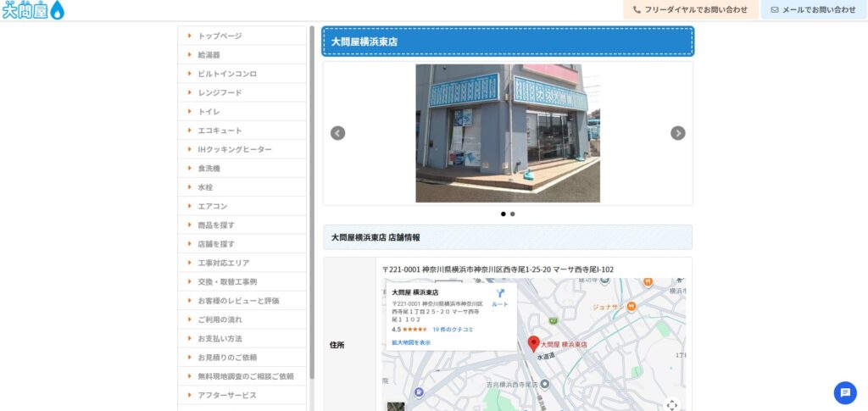Select the first carousel dot indicator

tap(503, 214)
